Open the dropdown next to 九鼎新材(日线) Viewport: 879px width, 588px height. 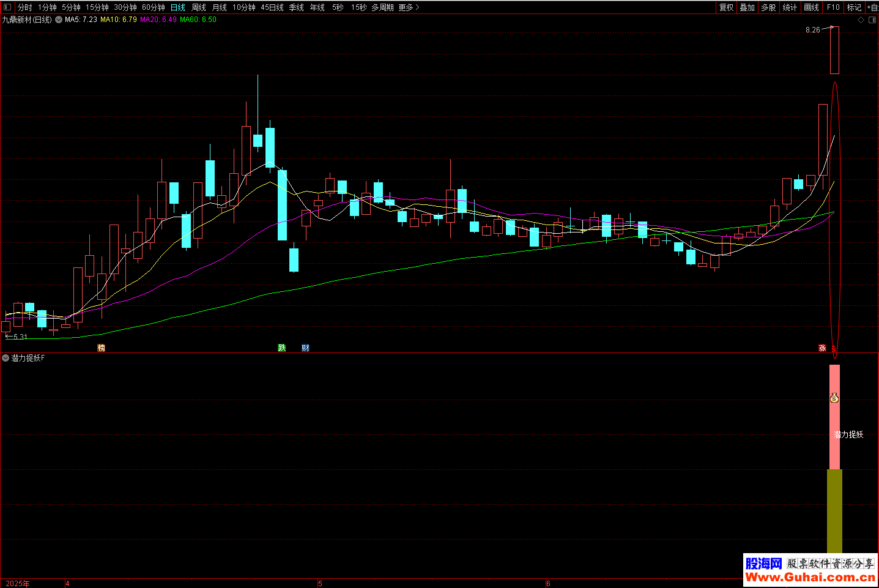click(59, 20)
